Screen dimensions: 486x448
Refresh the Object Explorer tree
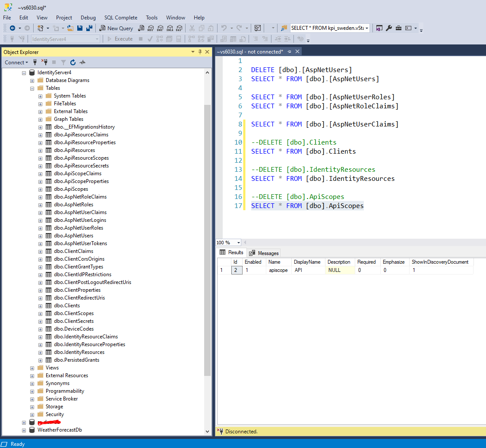point(73,62)
